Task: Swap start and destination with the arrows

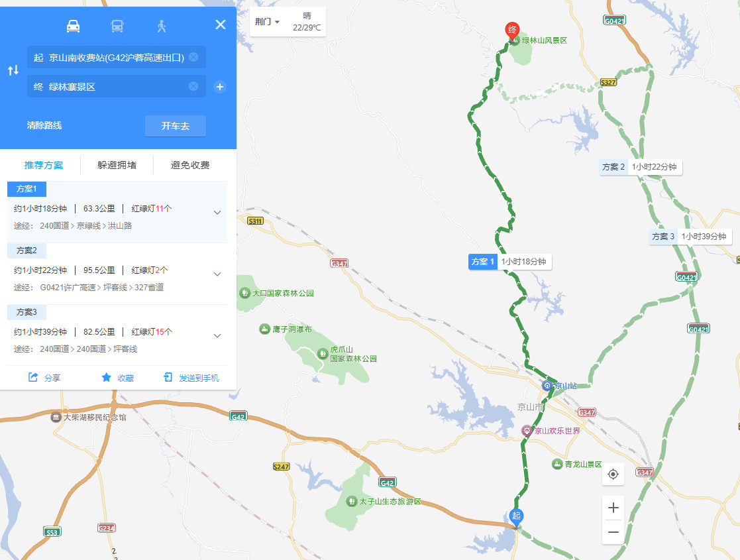Action: (x=13, y=71)
